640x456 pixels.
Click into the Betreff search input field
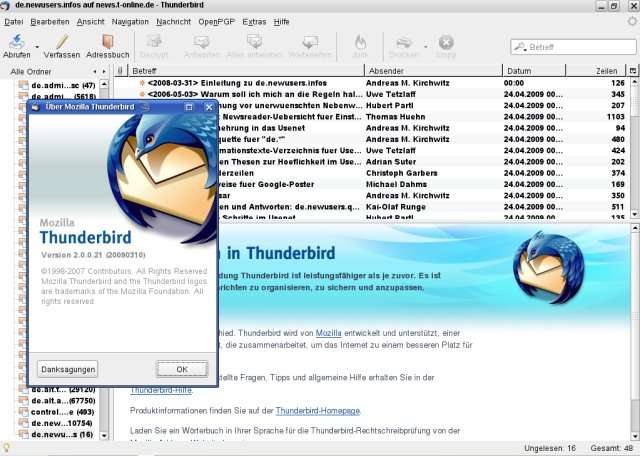(575, 47)
